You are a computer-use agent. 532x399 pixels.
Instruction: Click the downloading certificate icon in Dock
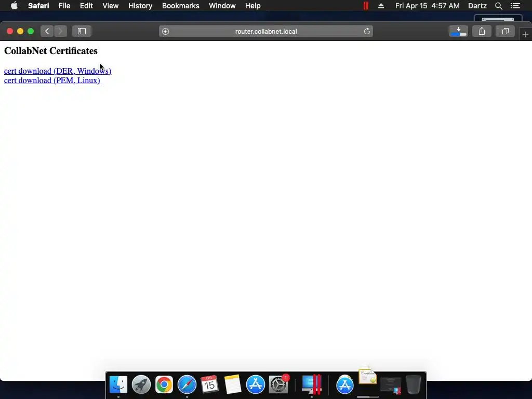click(x=367, y=377)
